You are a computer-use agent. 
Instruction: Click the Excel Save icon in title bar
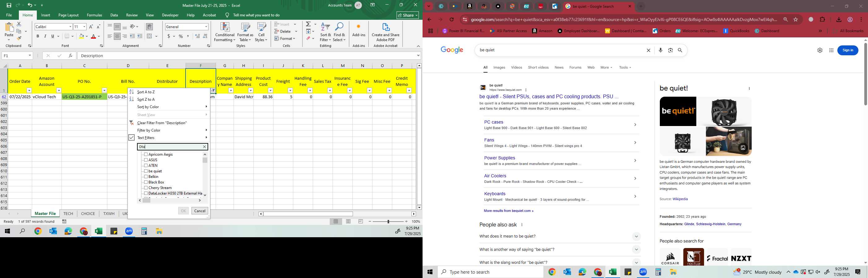(9, 5)
